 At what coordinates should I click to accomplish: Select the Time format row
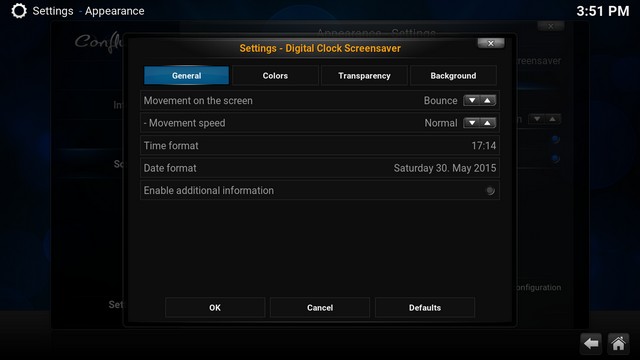point(320,146)
